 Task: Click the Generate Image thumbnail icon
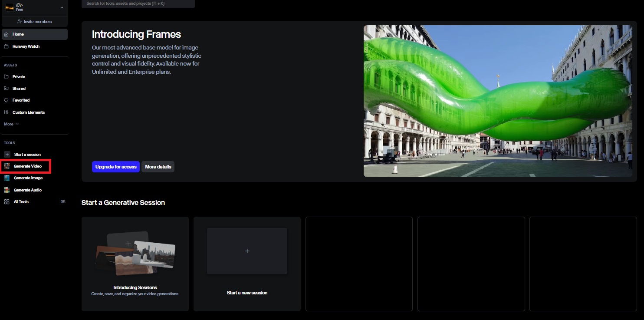(x=7, y=178)
